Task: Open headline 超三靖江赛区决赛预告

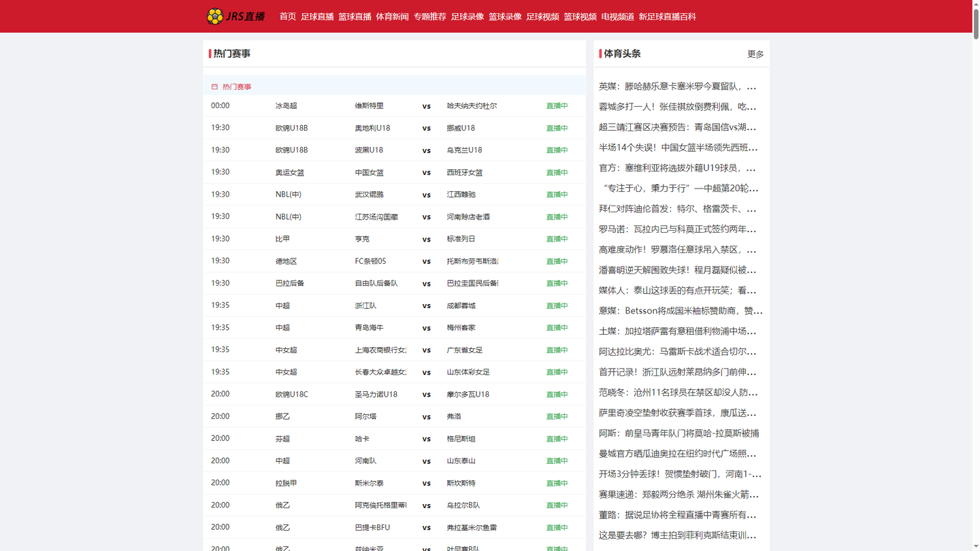Action: click(x=678, y=127)
